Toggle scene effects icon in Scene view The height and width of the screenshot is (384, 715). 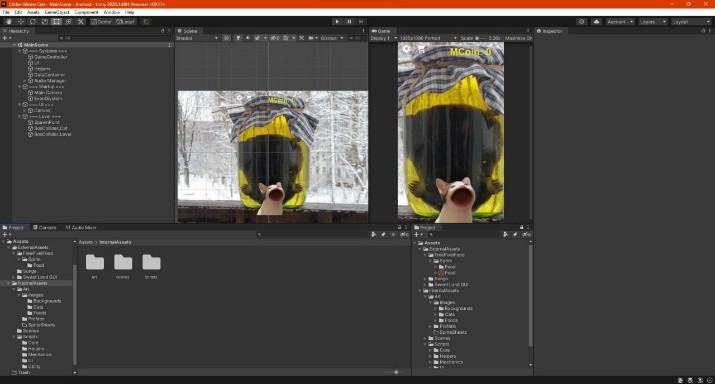(x=258, y=38)
